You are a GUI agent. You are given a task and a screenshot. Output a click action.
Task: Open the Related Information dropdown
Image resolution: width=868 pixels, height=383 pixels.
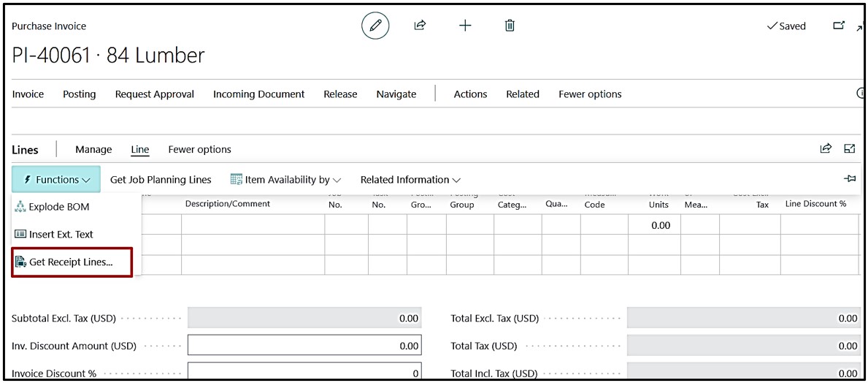tap(410, 180)
